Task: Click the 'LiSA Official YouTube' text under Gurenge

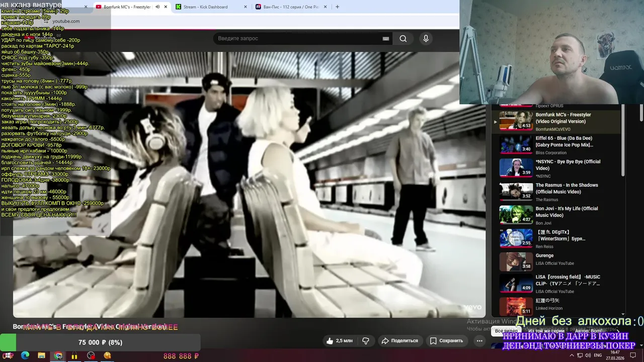Action: 554,263
